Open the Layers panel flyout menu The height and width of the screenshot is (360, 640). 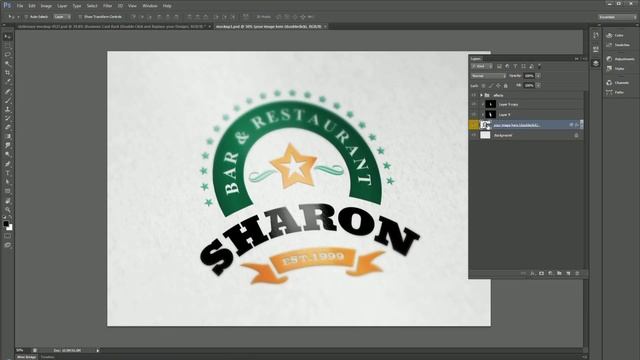[584, 59]
